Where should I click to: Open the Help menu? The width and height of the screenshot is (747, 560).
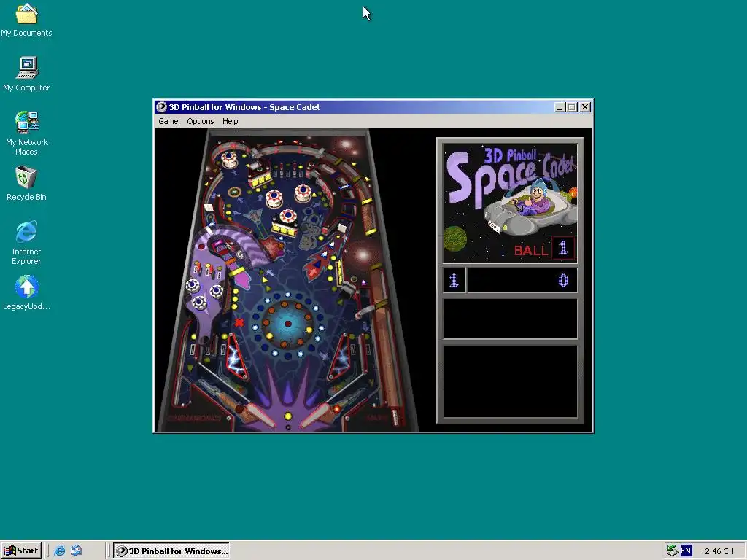(230, 121)
